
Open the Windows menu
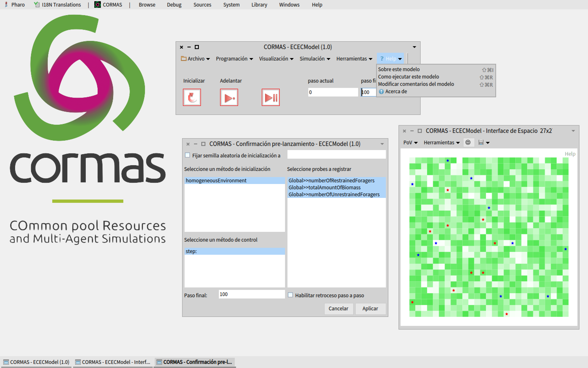tap(289, 5)
